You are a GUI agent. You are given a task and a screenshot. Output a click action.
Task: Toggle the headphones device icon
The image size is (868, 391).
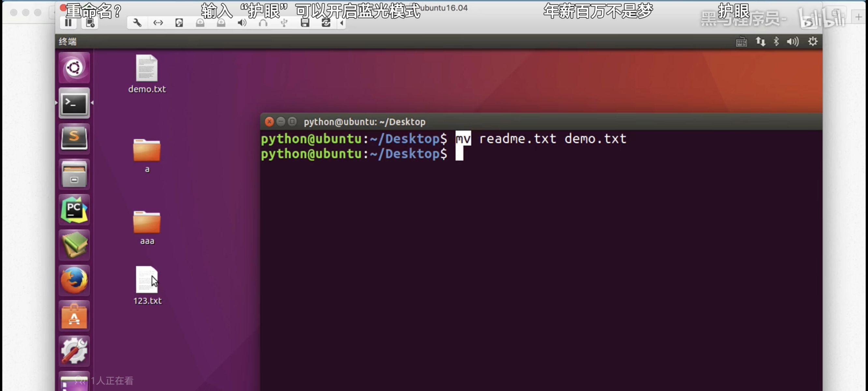(263, 23)
